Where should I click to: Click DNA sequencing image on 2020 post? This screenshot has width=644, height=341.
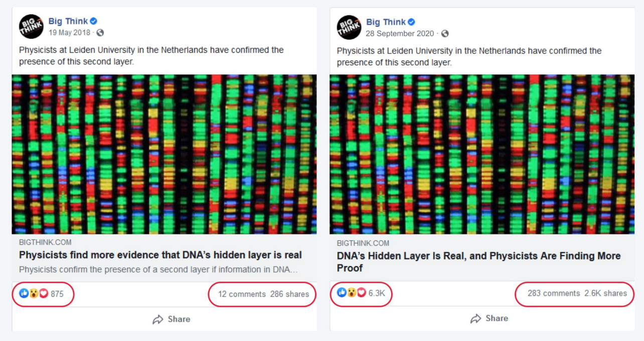click(x=482, y=154)
